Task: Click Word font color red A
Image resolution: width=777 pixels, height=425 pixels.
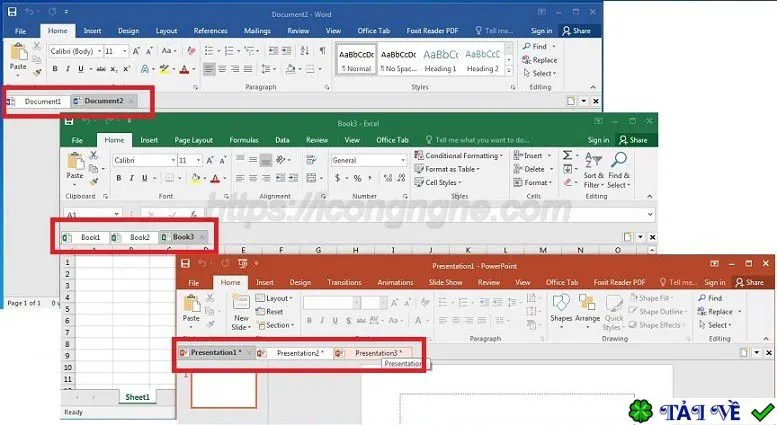Action: click(x=184, y=69)
